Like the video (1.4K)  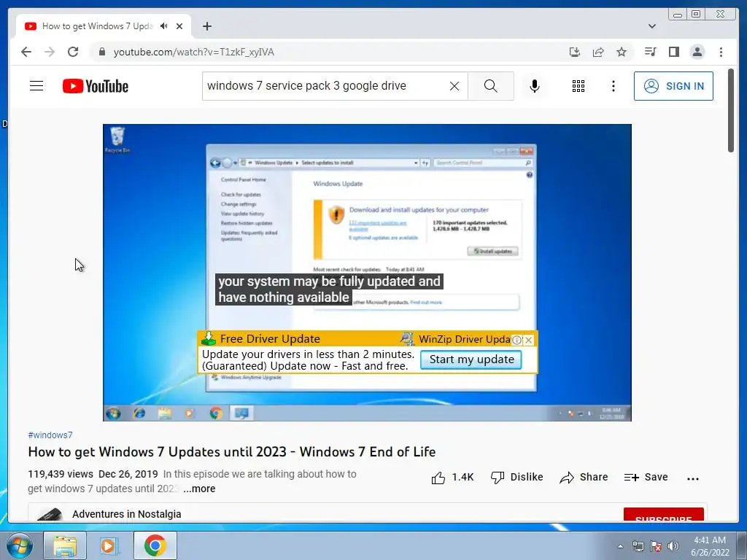[452, 477]
